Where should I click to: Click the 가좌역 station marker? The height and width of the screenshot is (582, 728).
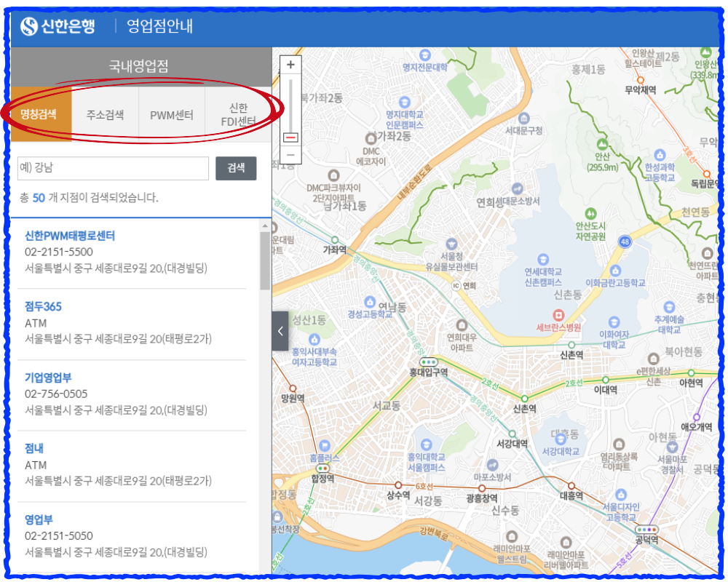coord(334,240)
